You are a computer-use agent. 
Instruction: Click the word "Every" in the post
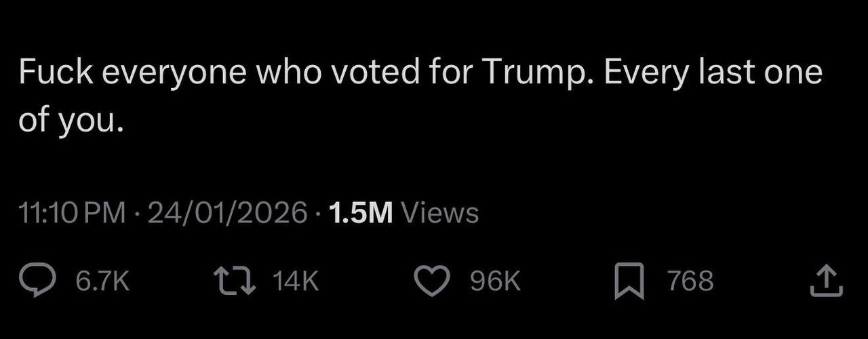[x=644, y=73]
